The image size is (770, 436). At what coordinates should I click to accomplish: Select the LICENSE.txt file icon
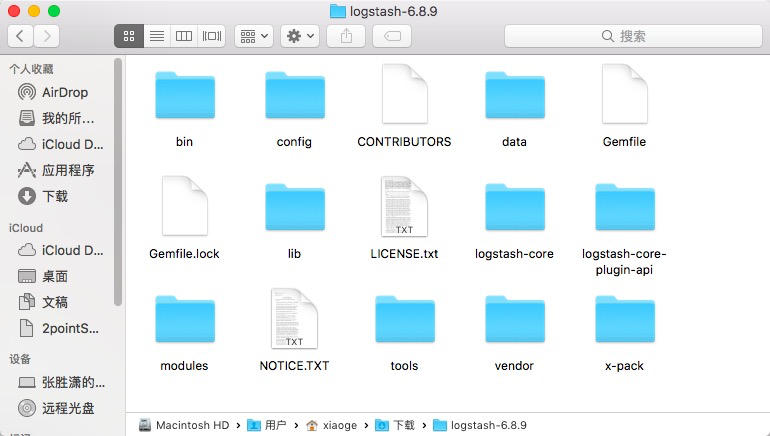tap(405, 206)
